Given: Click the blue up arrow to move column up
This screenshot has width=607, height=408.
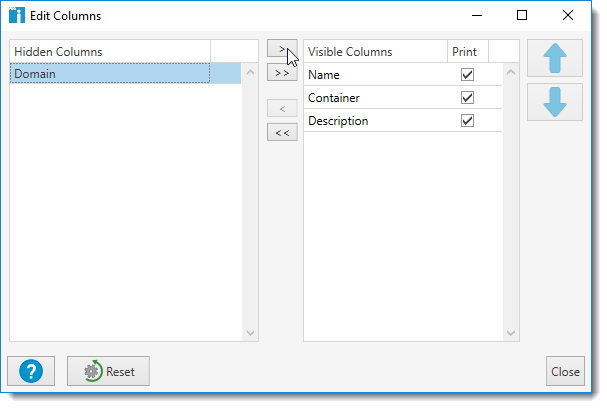Looking at the screenshot, I should pyautogui.click(x=555, y=59).
